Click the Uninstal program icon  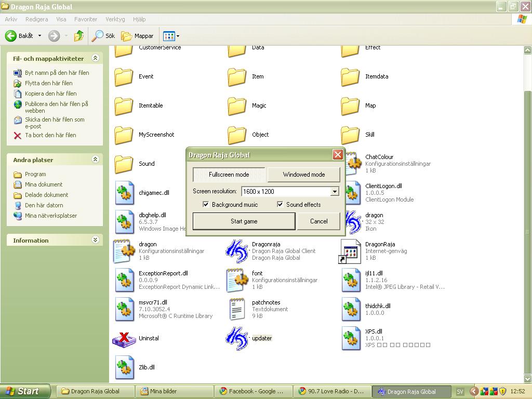[124, 338]
